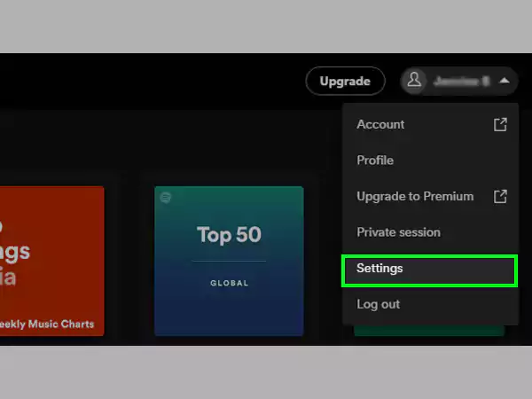Choose Log out in the menu

tap(430, 304)
